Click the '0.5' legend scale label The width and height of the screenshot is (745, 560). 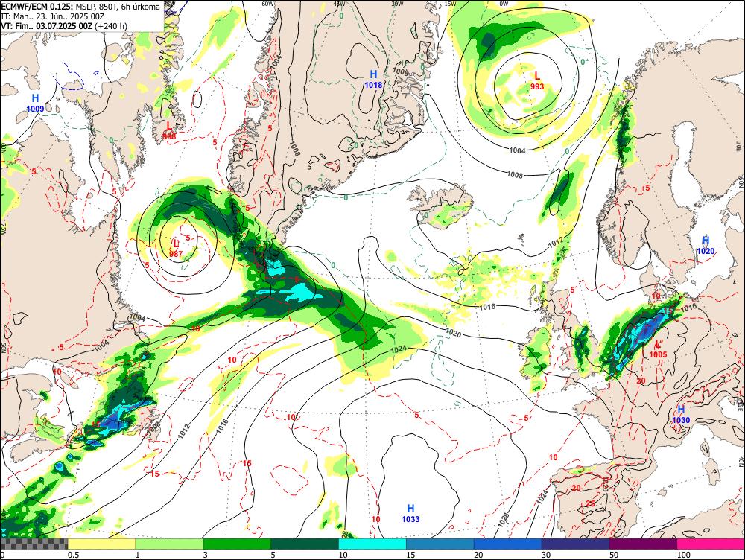tap(73, 555)
